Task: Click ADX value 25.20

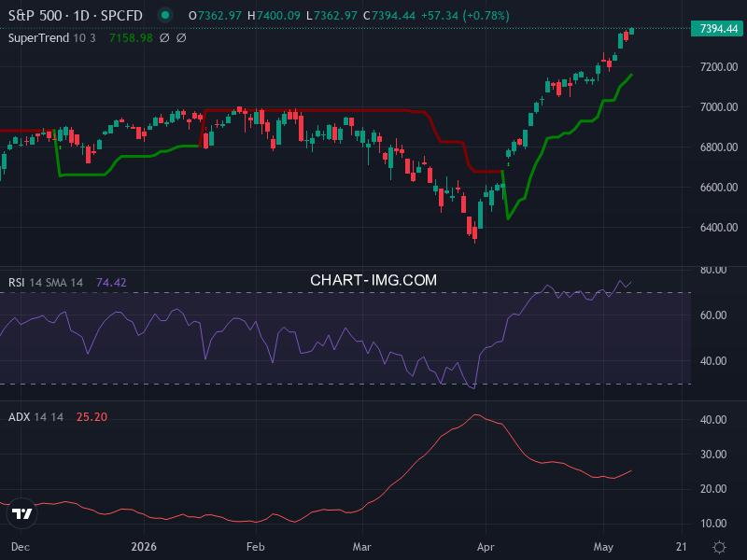Action: 92,417
